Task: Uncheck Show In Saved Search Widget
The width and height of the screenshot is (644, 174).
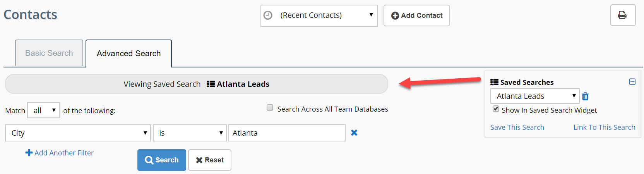Action: (x=496, y=109)
